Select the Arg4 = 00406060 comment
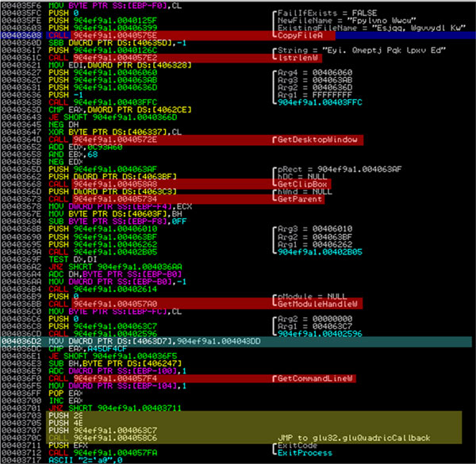This screenshot has height=464, width=476. tap(315, 73)
